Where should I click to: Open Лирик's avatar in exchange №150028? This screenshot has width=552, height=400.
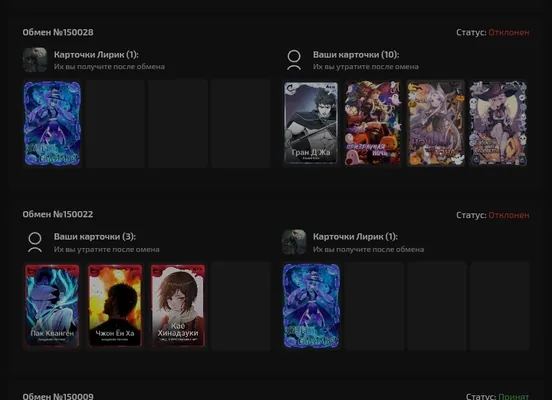click(x=35, y=60)
